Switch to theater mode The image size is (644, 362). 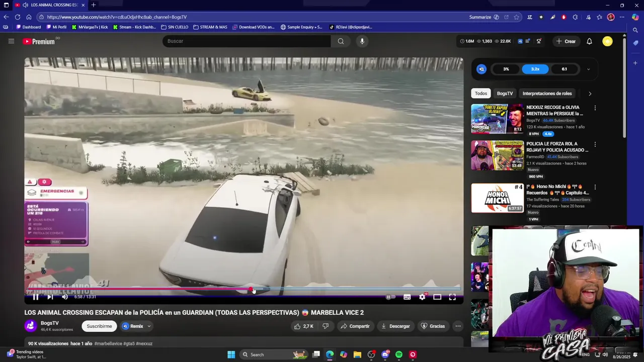[437, 297]
